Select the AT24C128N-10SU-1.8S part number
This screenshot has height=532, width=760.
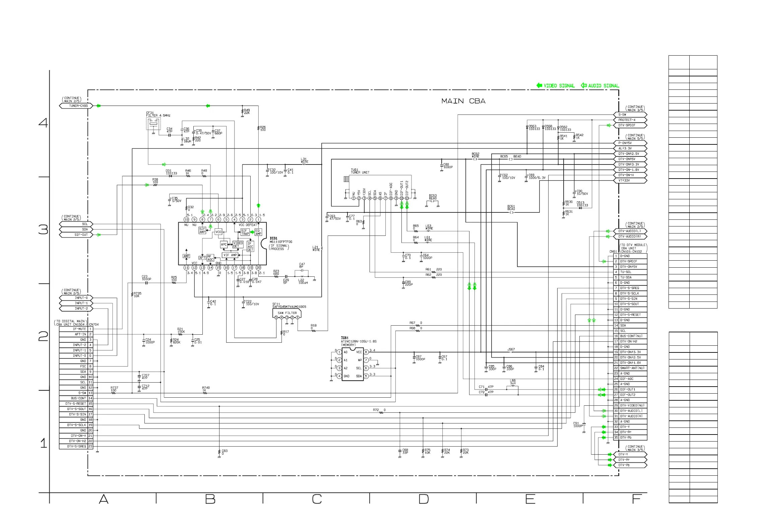point(359,341)
